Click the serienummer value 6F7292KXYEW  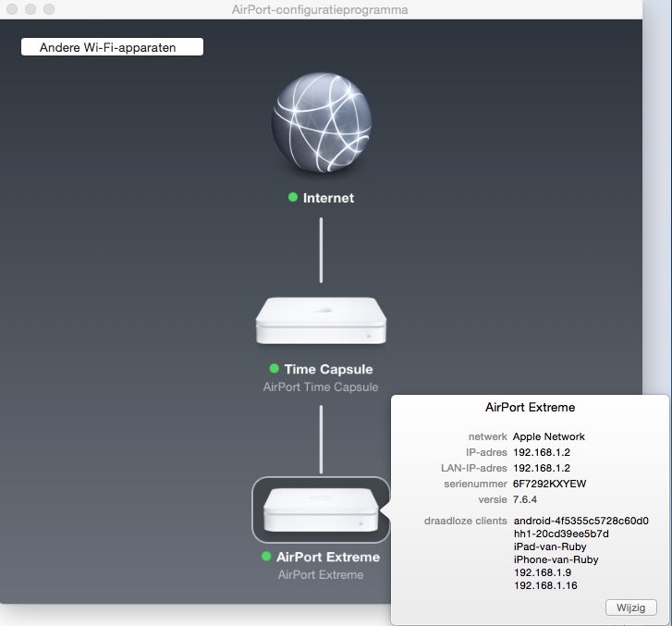(549, 484)
